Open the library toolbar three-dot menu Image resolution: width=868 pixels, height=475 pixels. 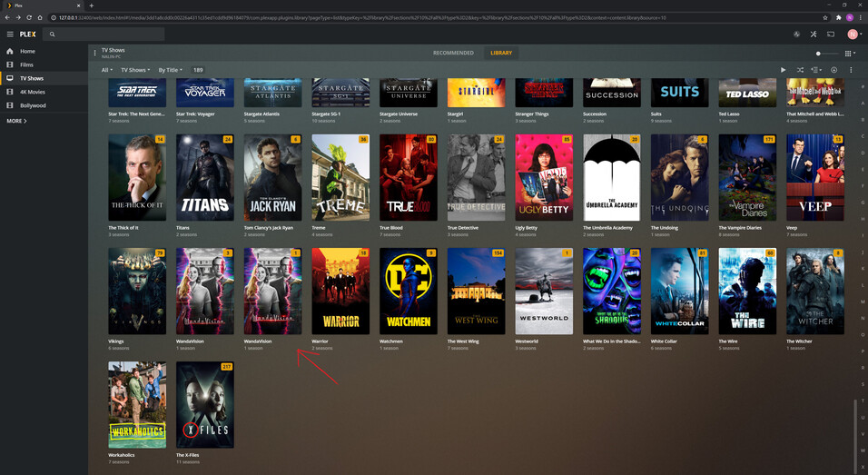pos(851,70)
